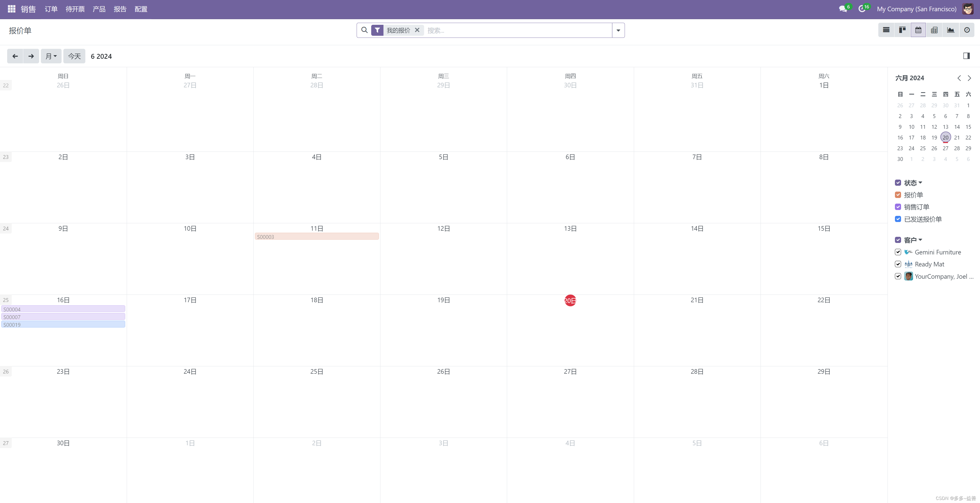This screenshot has width=980, height=503.
Task: Open the 月 period dropdown
Action: (x=51, y=56)
